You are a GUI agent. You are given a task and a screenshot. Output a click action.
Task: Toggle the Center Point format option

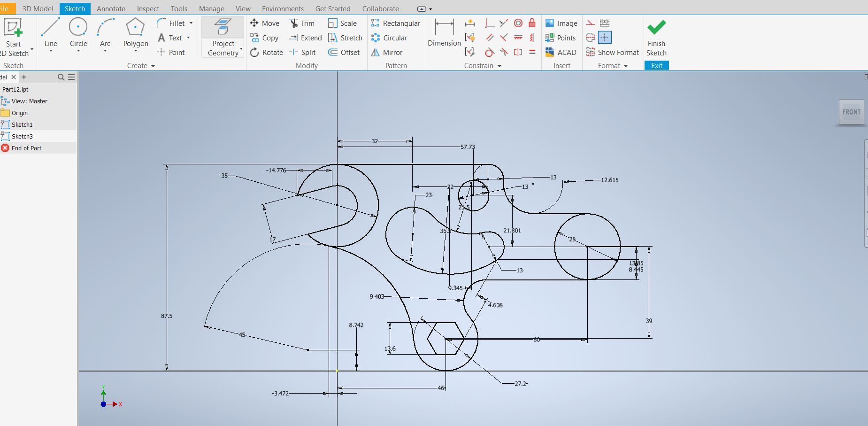tap(605, 38)
